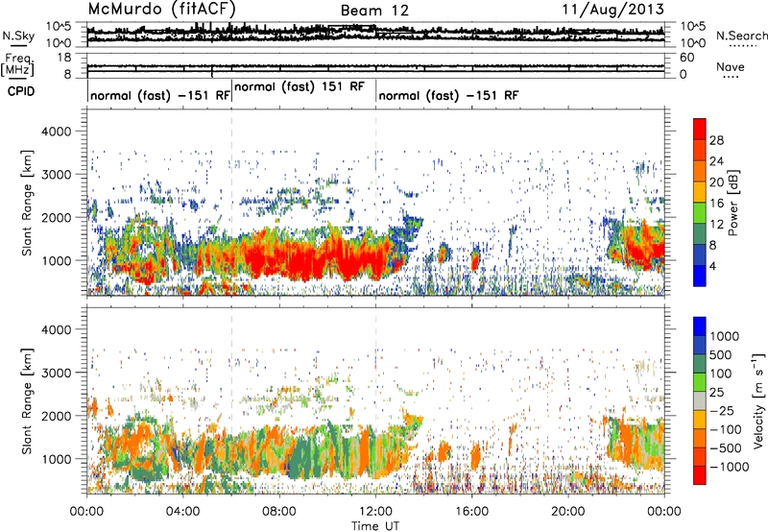This screenshot has height=532, width=768.
Task: Click the -100 tick on the velocity scale
Action: point(726,429)
